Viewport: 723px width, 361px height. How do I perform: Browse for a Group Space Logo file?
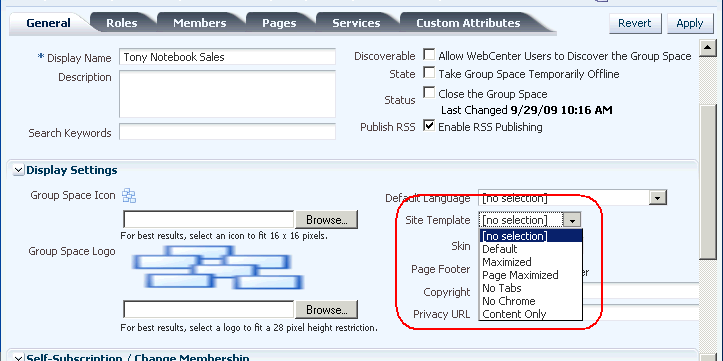point(326,310)
